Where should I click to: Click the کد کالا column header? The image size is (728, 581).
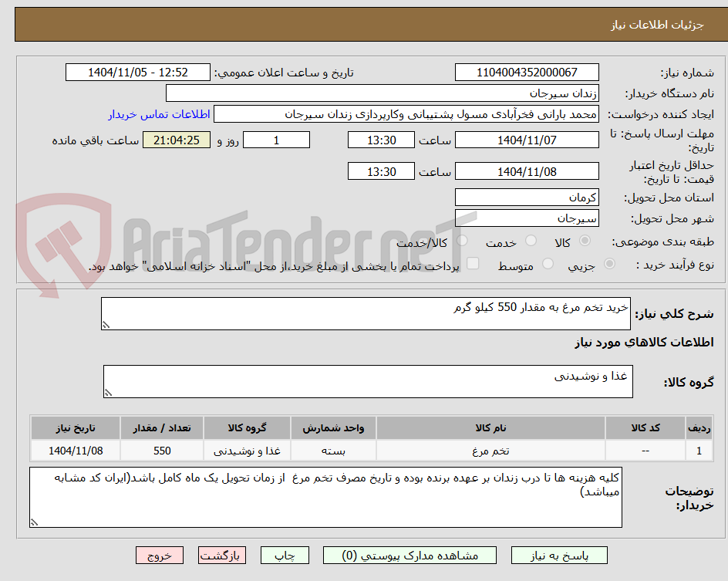tap(645, 427)
